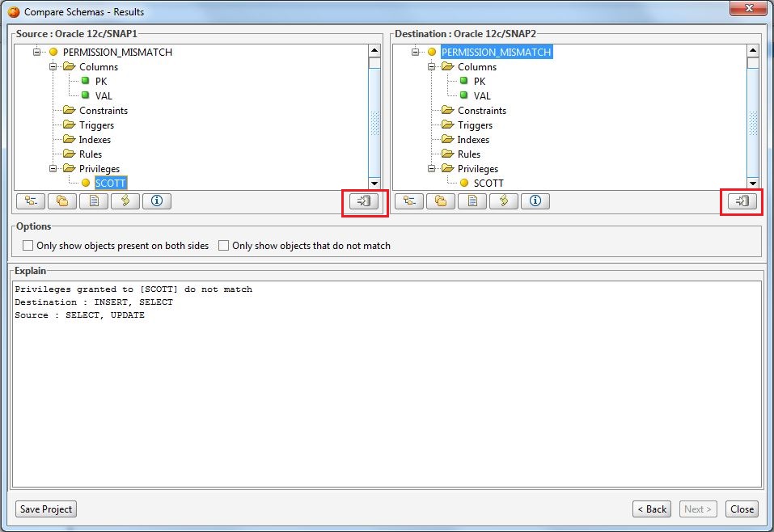Close the Compare Schemas window via title bar X

[748, 8]
